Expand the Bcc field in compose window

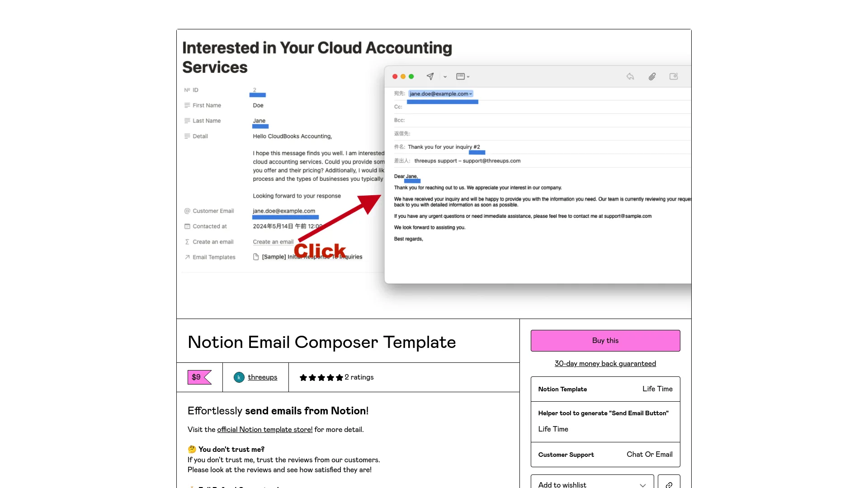point(400,120)
